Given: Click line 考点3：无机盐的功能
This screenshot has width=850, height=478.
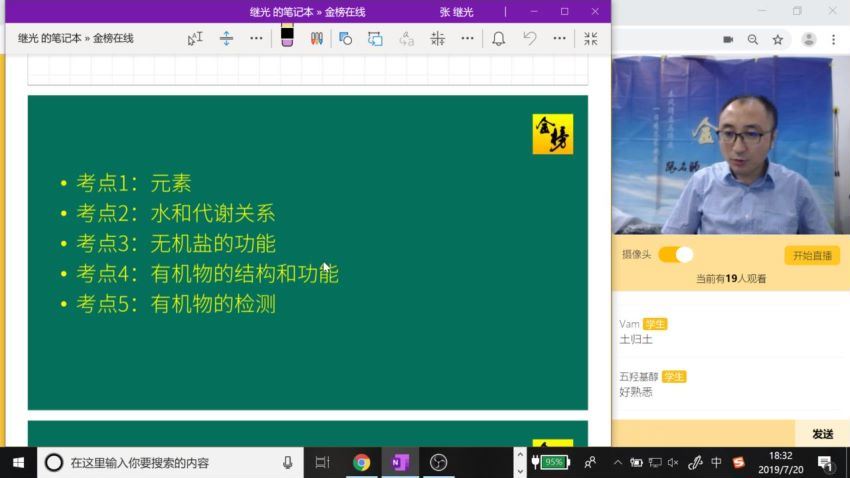Looking at the screenshot, I should (x=176, y=244).
